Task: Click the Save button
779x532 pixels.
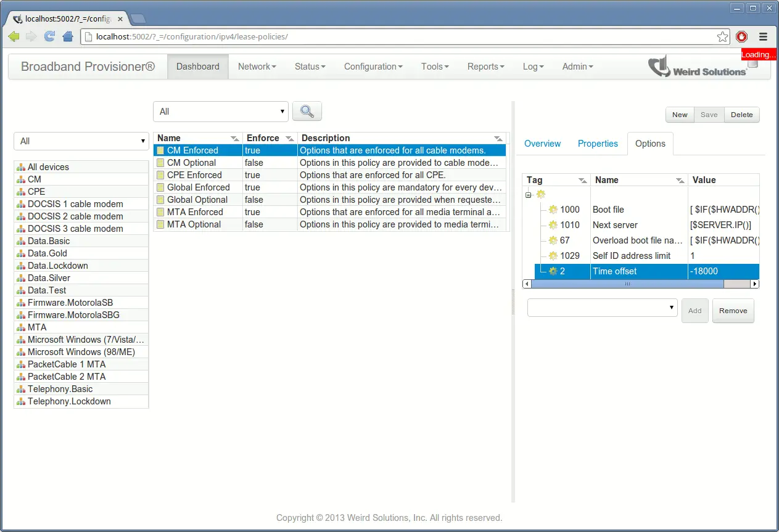Action: [x=709, y=115]
